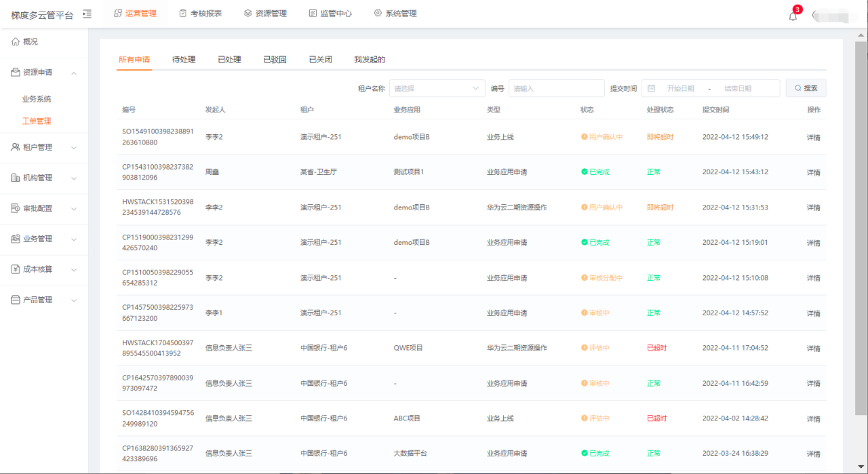Click the 租户管理 people icon in sidebar
868x474 pixels.
(x=16, y=147)
